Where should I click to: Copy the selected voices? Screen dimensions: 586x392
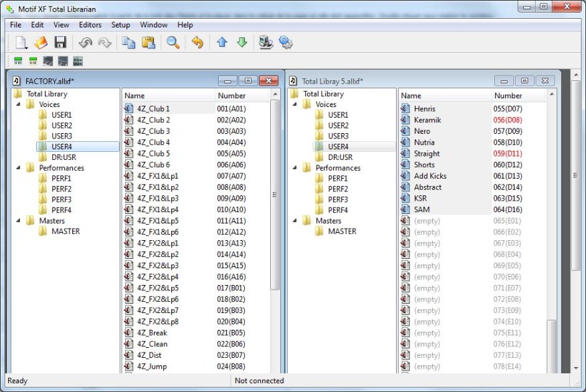point(129,43)
